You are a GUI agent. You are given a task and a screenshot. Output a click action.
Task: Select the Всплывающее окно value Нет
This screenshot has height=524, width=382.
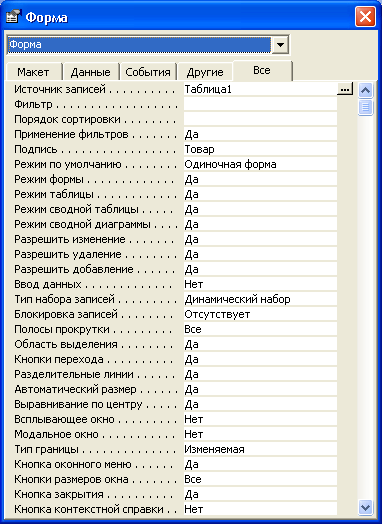pos(260,419)
